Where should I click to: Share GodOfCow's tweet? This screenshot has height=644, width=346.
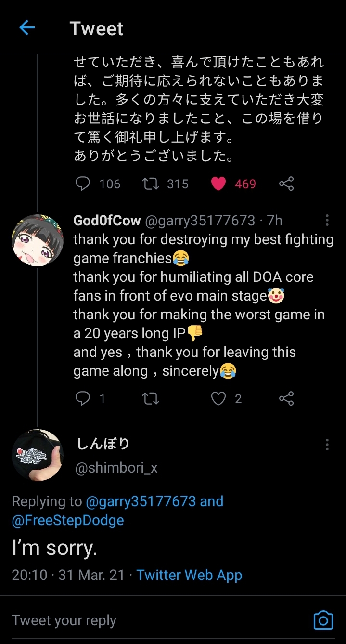point(286,398)
